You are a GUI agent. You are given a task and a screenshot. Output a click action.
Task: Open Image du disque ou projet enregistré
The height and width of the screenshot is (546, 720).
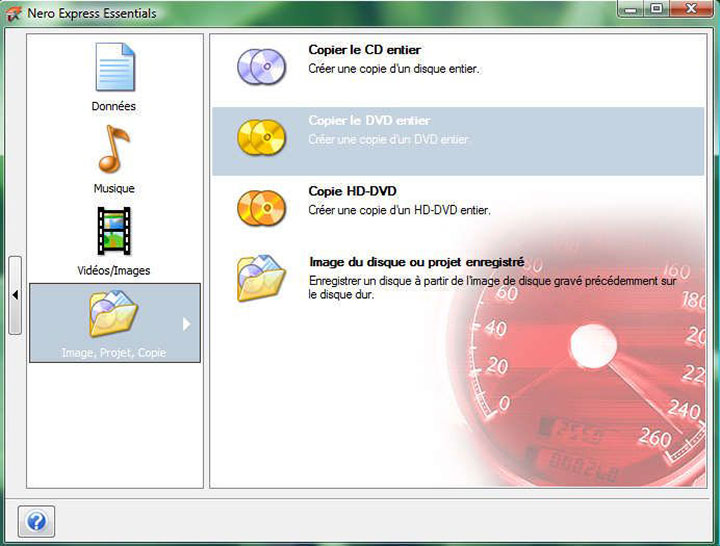(x=416, y=262)
